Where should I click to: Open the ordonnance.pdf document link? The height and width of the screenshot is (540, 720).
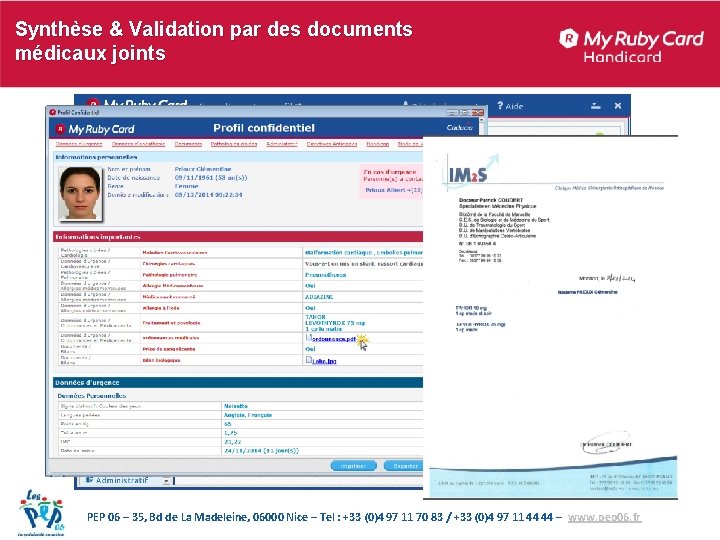pyautogui.click(x=334, y=339)
